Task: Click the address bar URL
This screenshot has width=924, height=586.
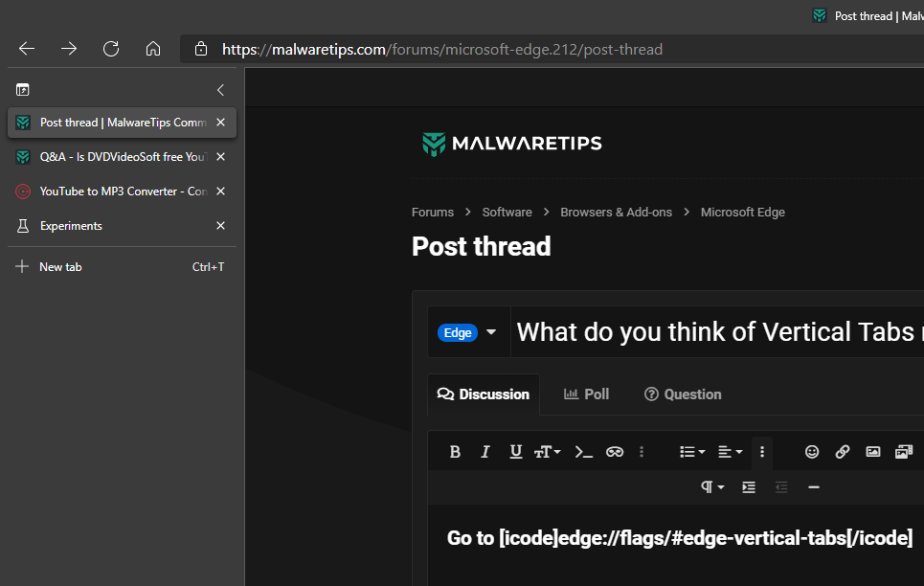Action: [x=442, y=50]
